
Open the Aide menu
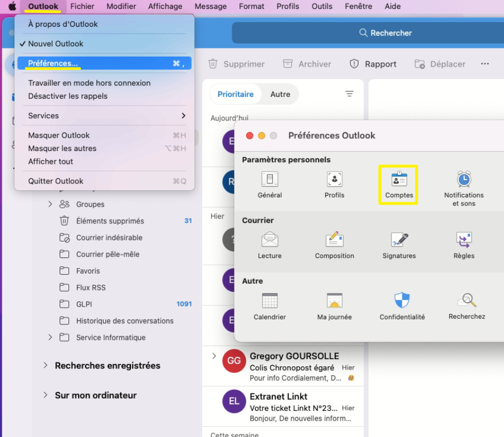pos(393,6)
